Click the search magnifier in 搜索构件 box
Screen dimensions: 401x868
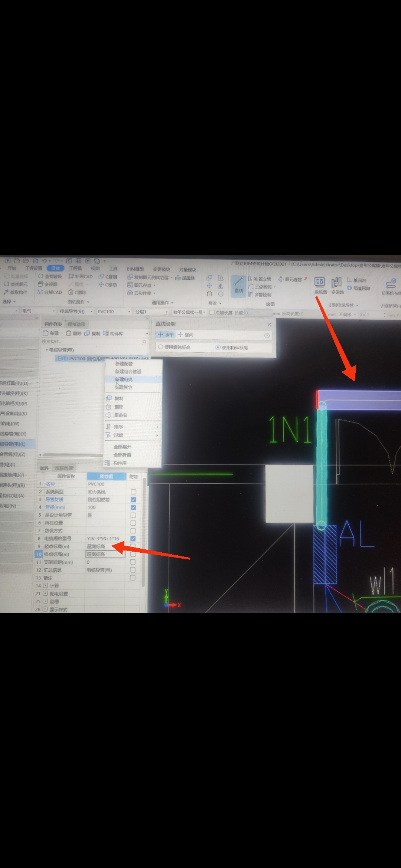point(144,341)
